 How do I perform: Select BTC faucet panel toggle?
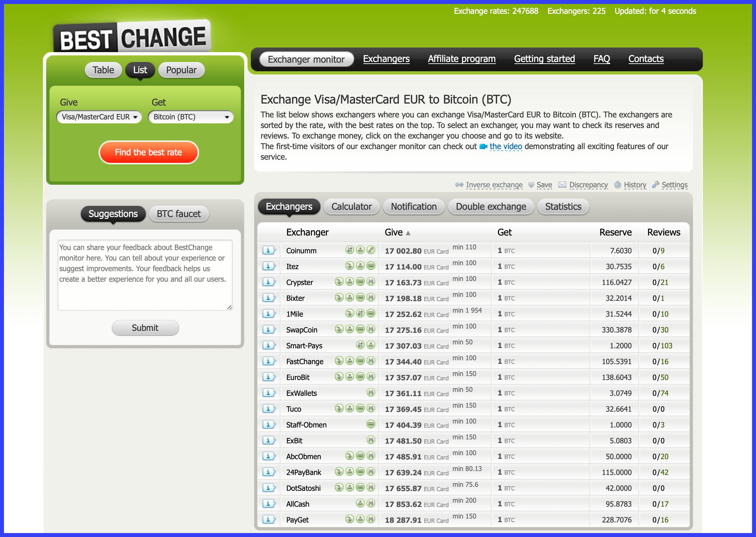pyautogui.click(x=179, y=214)
